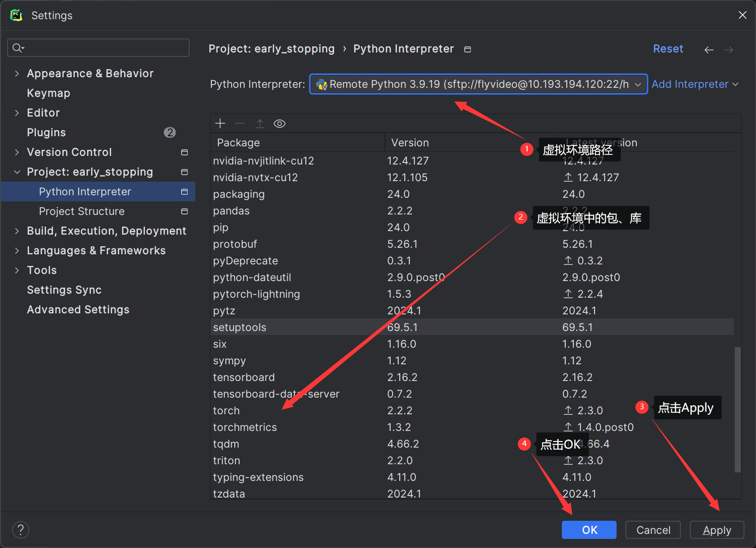
Task: Close the Settings dialog window
Action: pos(742,15)
